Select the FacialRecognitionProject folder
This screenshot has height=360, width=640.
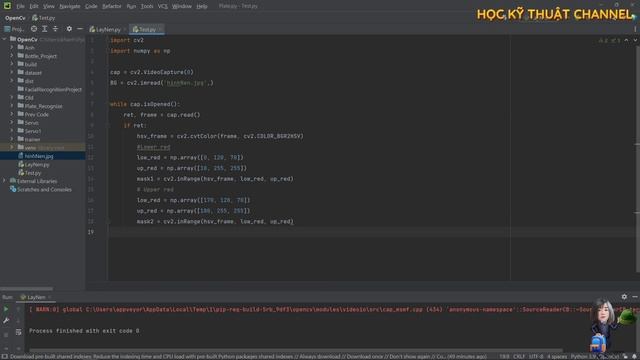pyautogui.click(x=49, y=89)
